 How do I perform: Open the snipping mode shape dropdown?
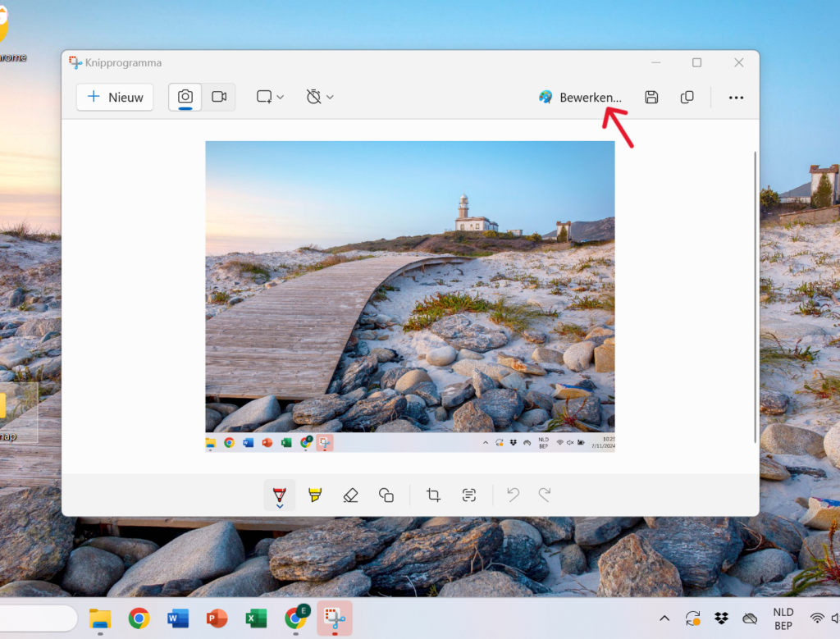tap(270, 97)
